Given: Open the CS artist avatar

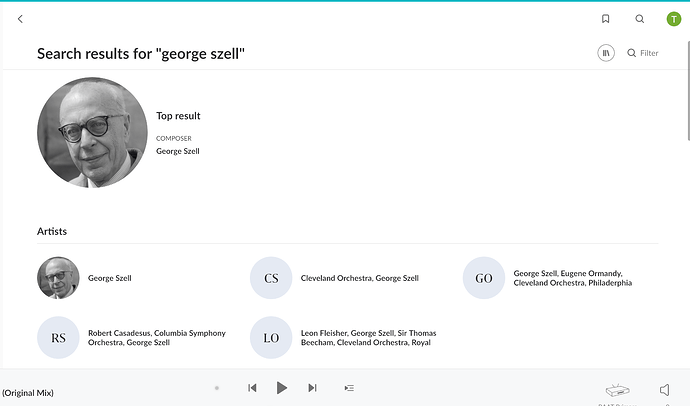Looking at the screenshot, I should [x=271, y=278].
